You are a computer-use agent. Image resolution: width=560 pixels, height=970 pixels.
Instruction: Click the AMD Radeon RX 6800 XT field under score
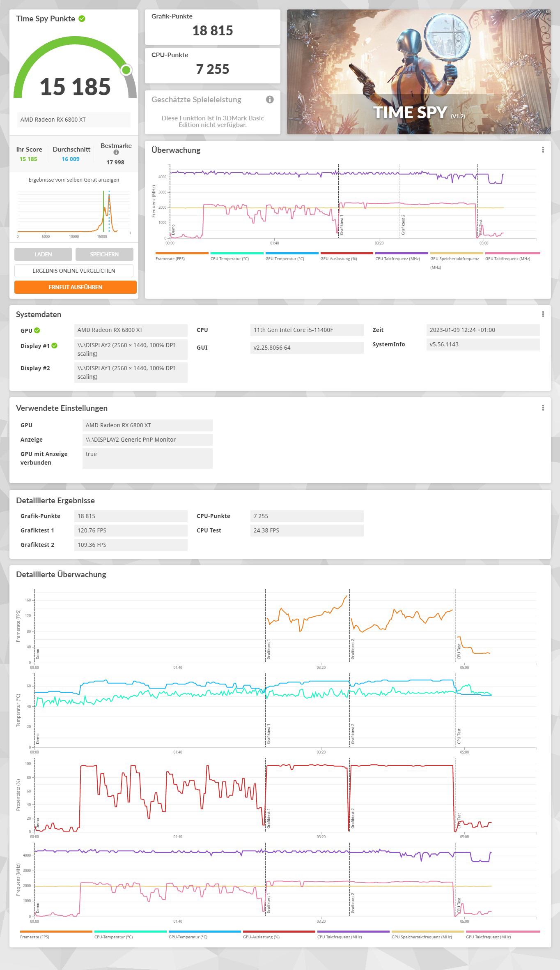click(74, 120)
